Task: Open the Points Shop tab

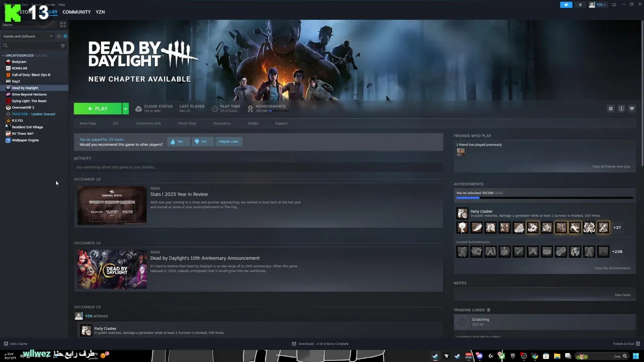Action: pos(187,123)
